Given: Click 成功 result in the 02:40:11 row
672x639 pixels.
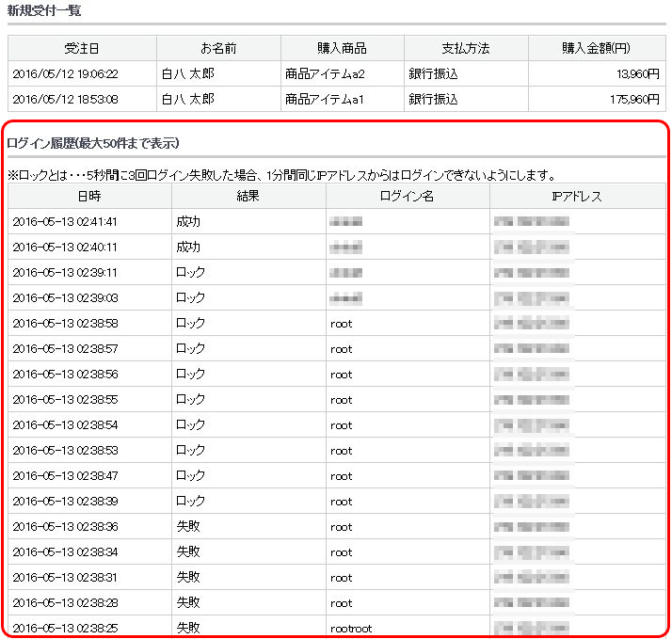Looking at the screenshot, I should (188, 248).
